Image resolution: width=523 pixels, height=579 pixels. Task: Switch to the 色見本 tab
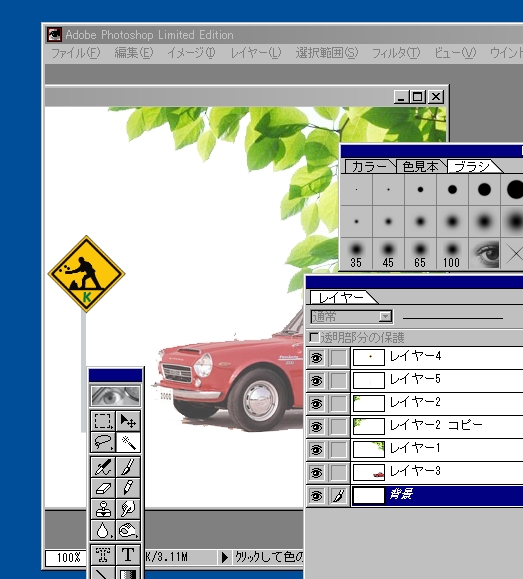point(421,167)
